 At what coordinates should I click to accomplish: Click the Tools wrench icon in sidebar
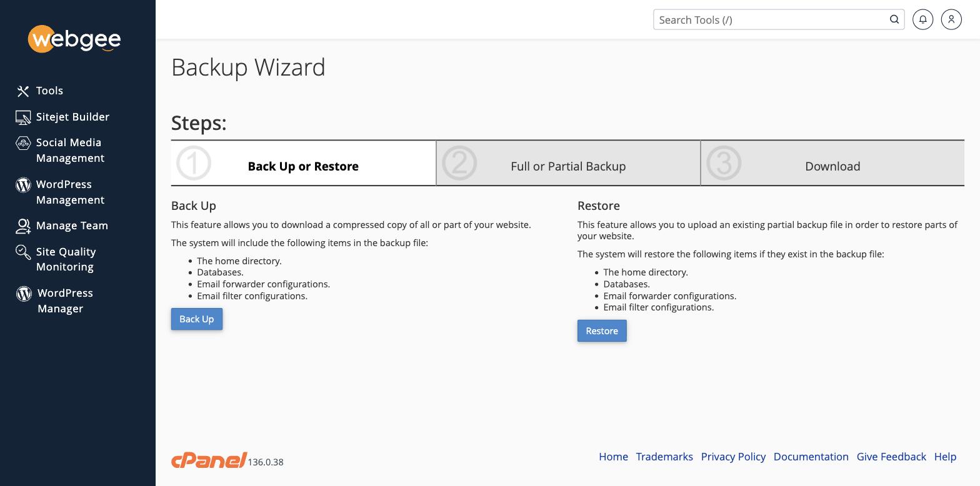coord(23,91)
